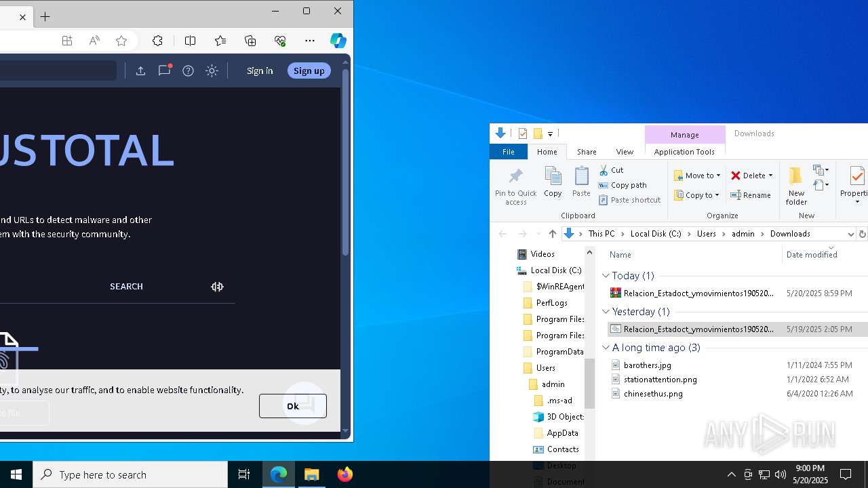
Task: Click New folder button
Action: click(x=796, y=186)
